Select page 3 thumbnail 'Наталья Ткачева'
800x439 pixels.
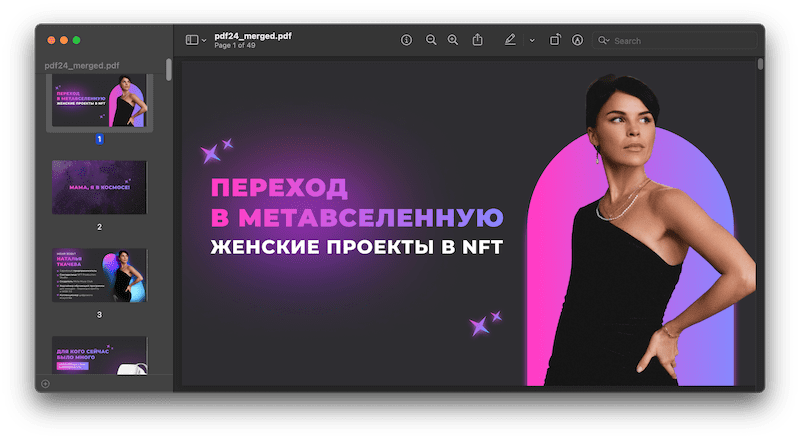[99, 275]
